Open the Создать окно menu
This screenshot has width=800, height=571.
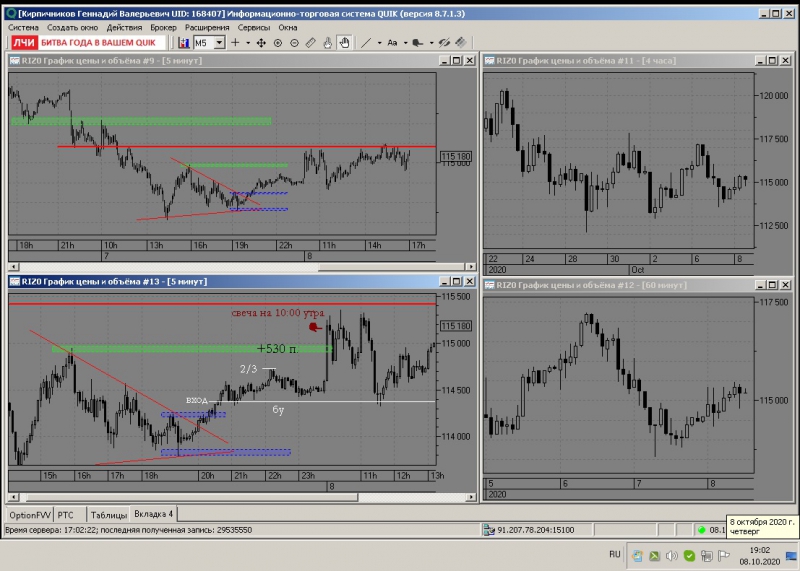[72, 28]
